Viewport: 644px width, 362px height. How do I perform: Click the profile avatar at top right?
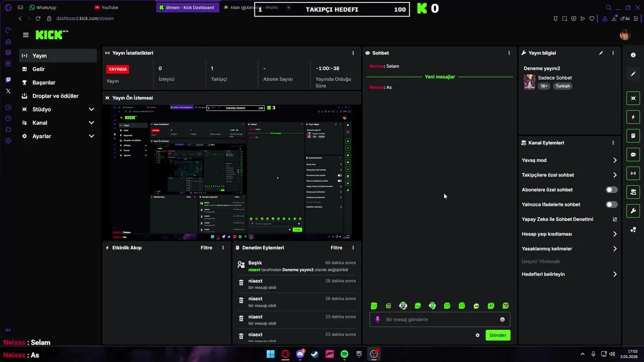pyautogui.click(x=624, y=35)
